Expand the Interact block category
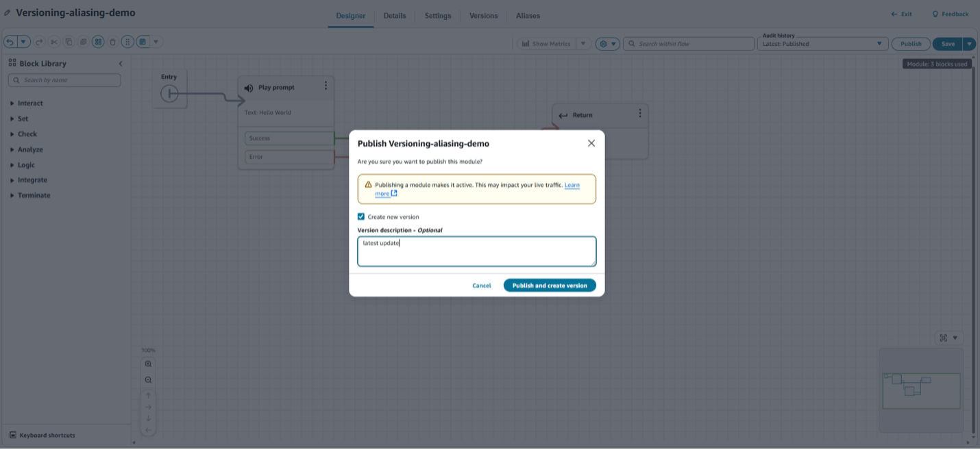This screenshot has height=452, width=980. click(x=29, y=103)
